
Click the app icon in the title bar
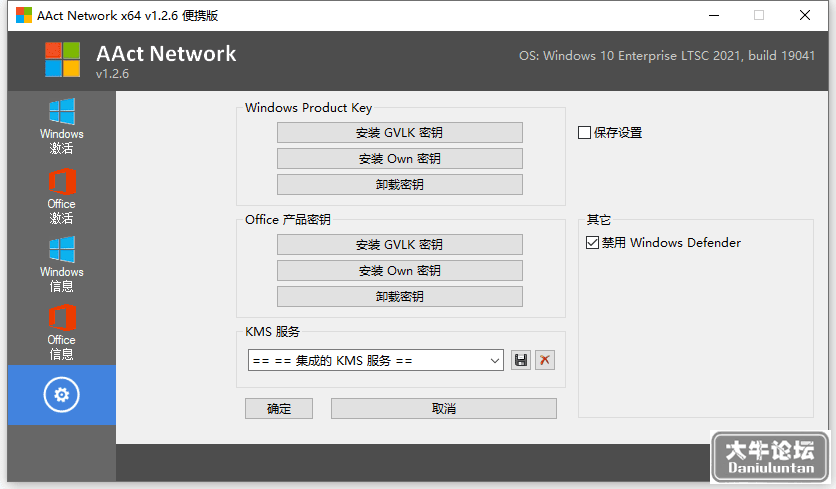click(x=24, y=15)
